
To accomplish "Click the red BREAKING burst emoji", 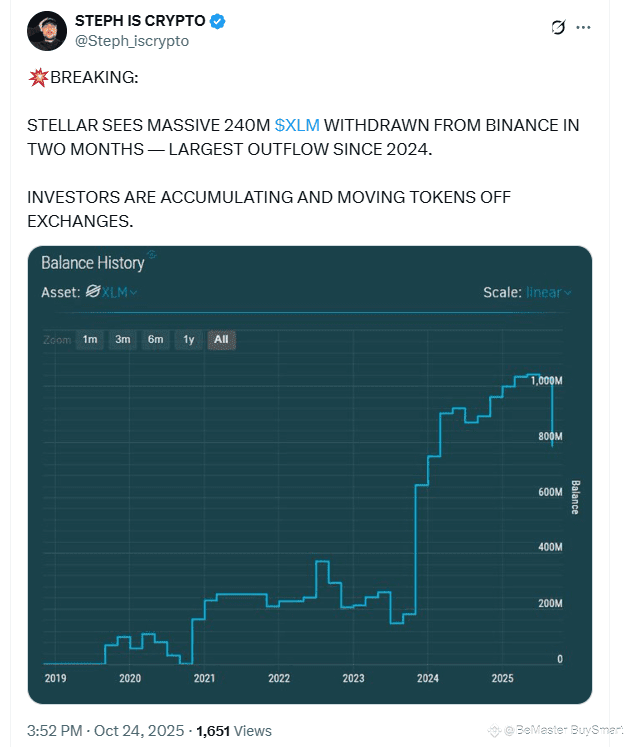I will point(38,77).
